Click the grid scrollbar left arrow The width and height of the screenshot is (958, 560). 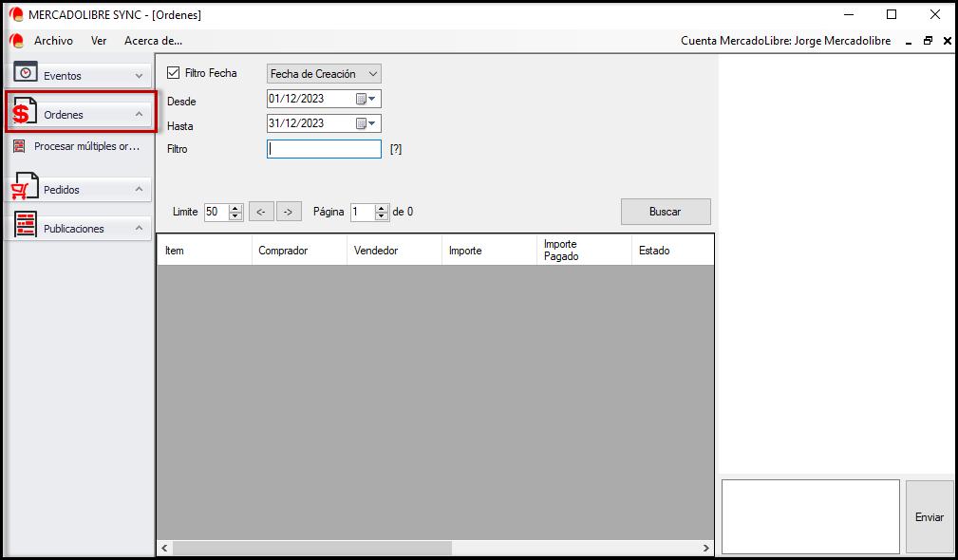tap(164, 548)
